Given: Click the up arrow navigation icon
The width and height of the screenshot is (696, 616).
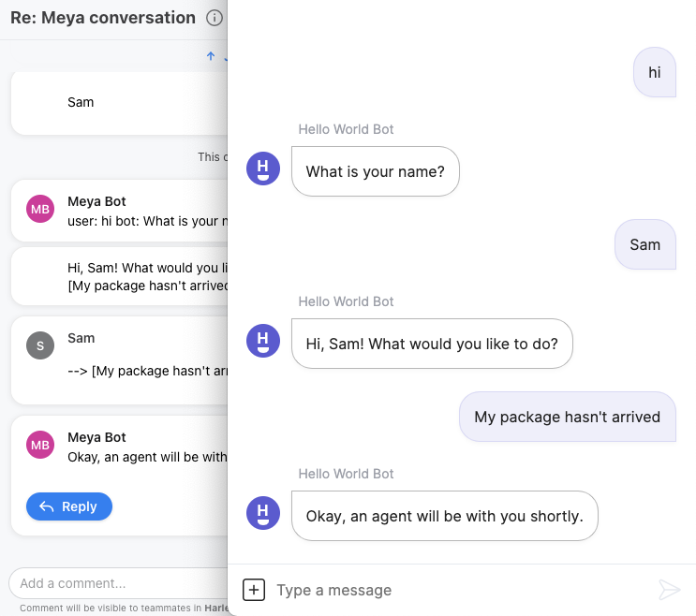Looking at the screenshot, I should click(x=211, y=56).
